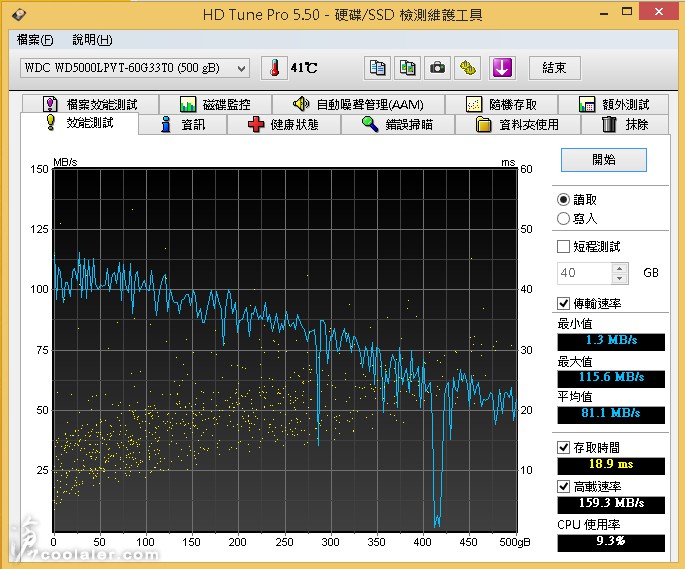The height and width of the screenshot is (569, 685).
Task: Click the HD Tune app icon in title bar
Action: tap(19, 14)
